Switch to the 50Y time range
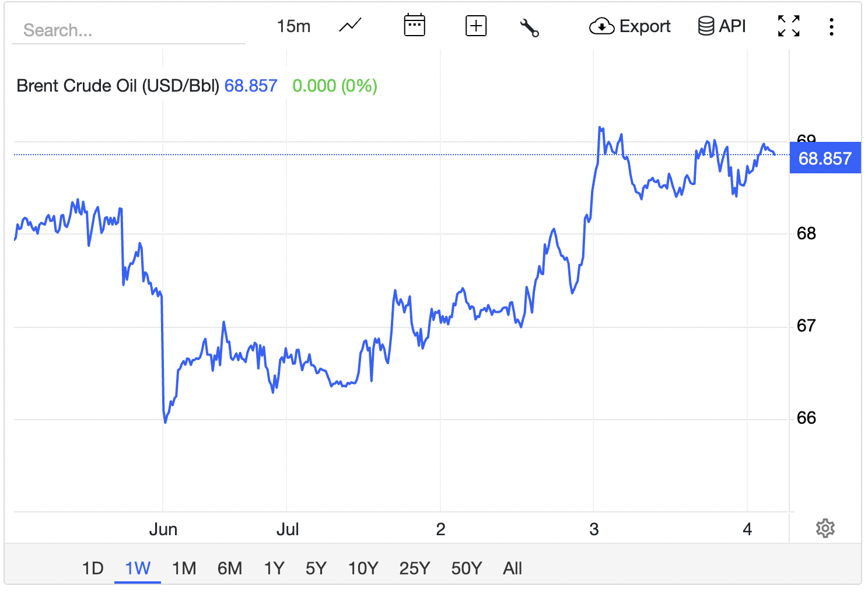This screenshot has width=868, height=593. click(466, 568)
